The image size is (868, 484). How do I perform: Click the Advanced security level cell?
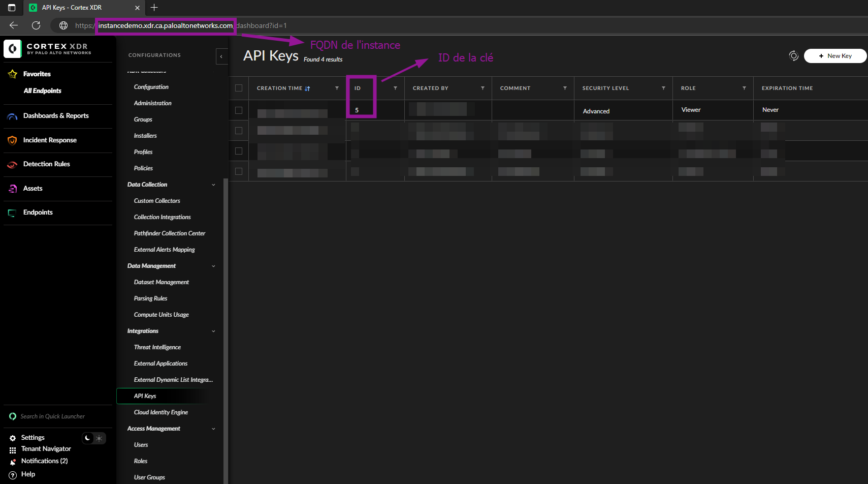tap(596, 111)
